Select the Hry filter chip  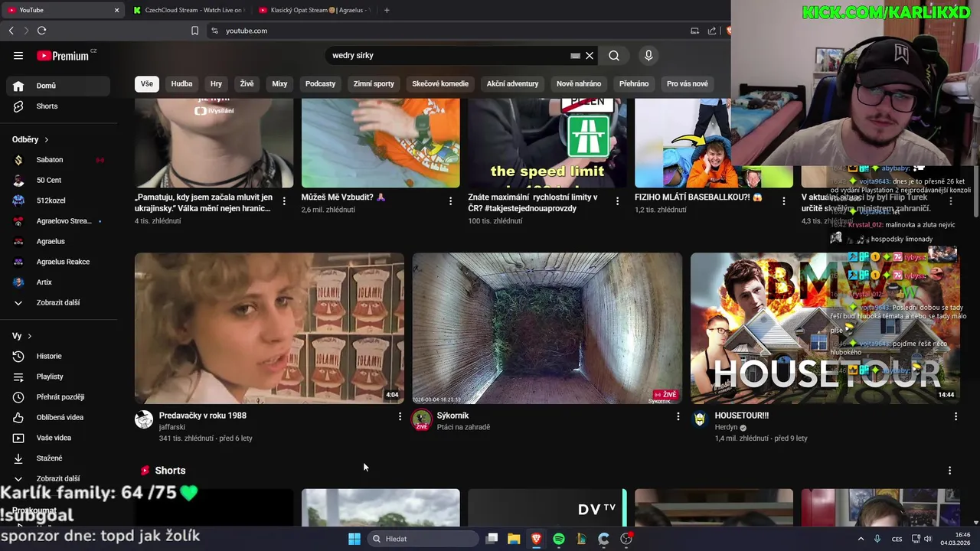click(216, 83)
